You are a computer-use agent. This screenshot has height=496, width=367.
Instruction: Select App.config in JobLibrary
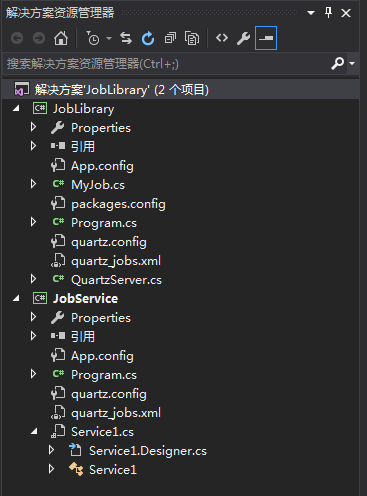click(x=102, y=166)
